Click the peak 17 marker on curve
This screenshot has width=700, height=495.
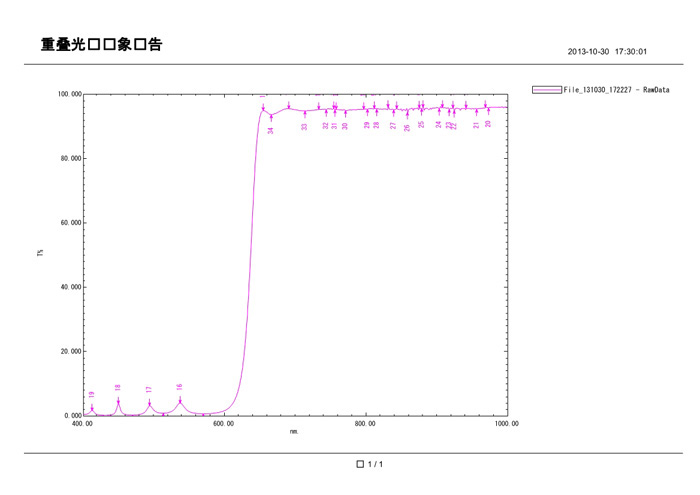pyautogui.click(x=149, y=403)
